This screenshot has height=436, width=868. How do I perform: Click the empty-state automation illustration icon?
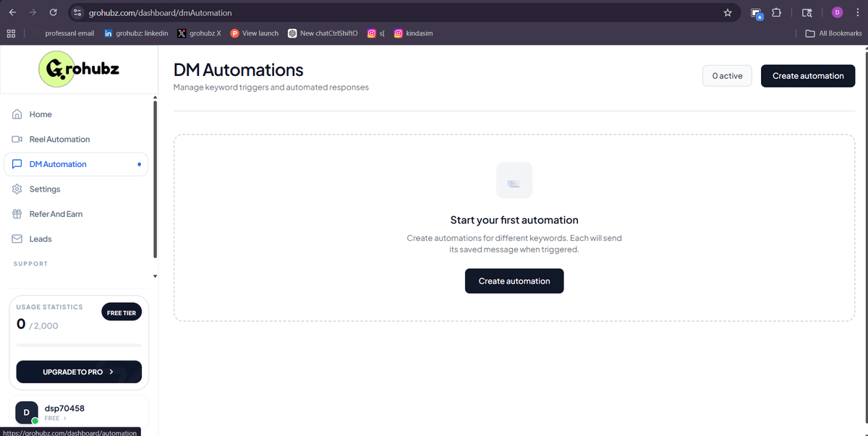tap(514, 180)
